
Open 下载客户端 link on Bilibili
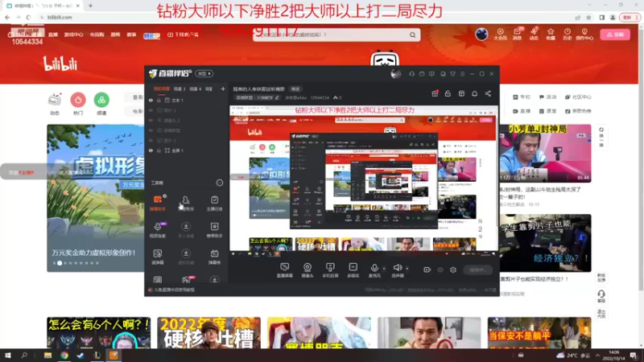click(x=184, y=35)
